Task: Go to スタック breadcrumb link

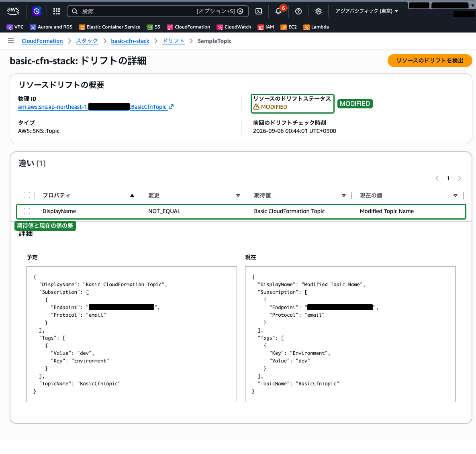Action: pos(87,41)
